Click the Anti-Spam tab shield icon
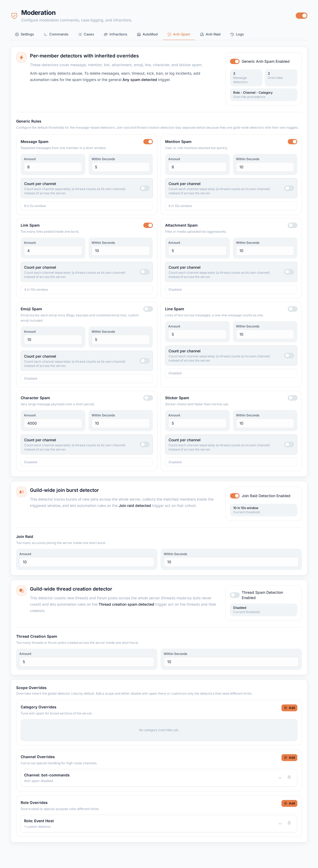318x868 pixels. pos(169,34)
